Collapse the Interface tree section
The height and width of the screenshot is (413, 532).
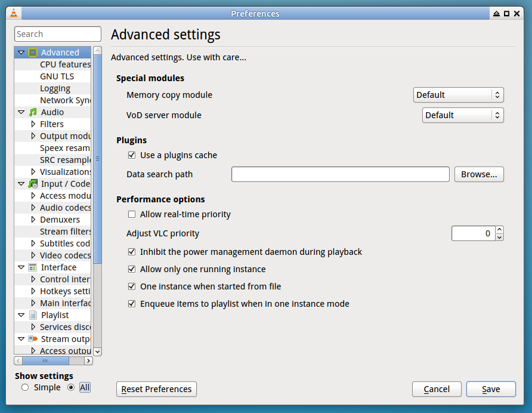coord(21,267)
